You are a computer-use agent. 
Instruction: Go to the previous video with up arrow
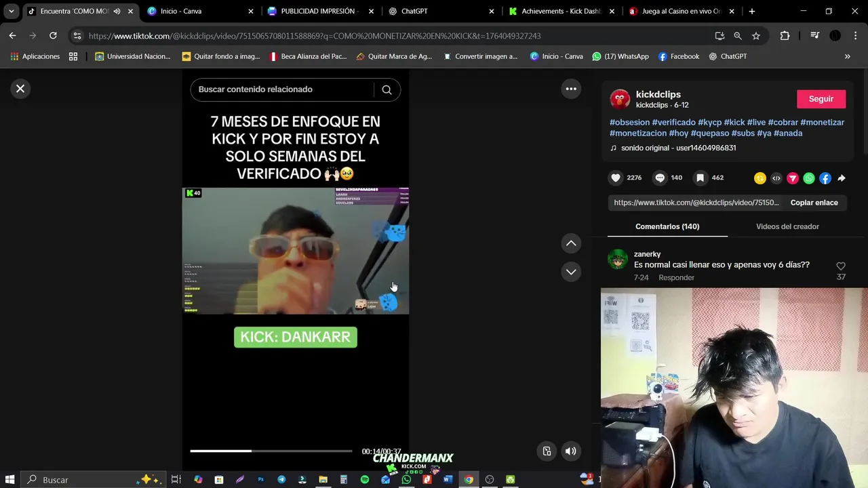coord(571,243)
